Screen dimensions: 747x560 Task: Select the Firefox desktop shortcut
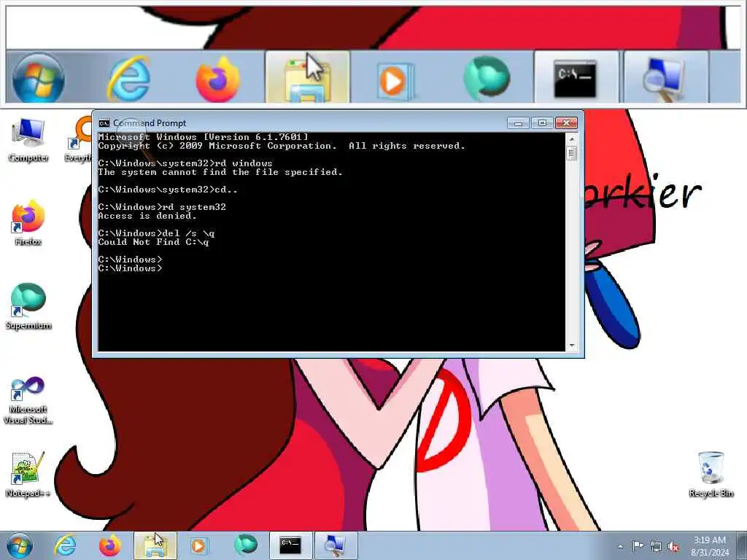pos(28,223)
